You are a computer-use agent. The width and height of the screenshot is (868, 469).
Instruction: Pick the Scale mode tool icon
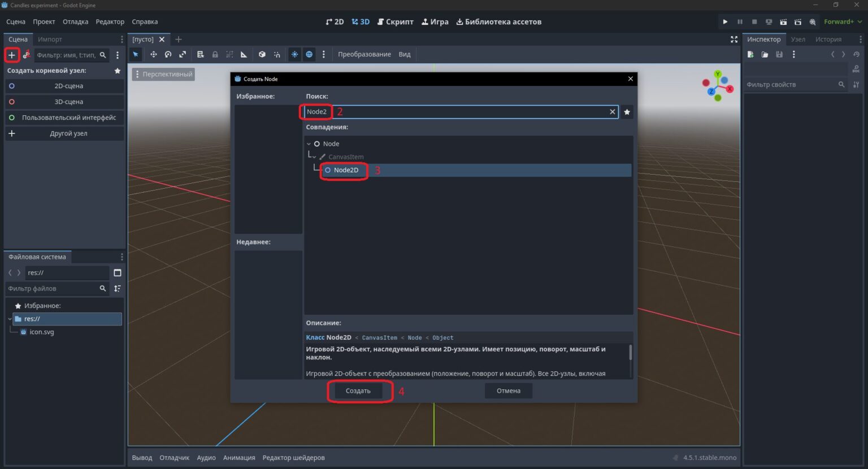pos(183,54)
